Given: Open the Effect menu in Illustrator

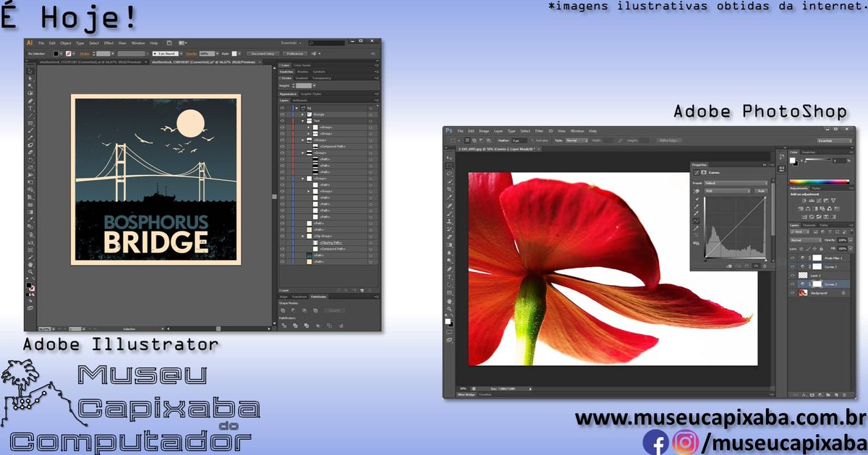Looking at the screenshot, I should coord(109,43).
